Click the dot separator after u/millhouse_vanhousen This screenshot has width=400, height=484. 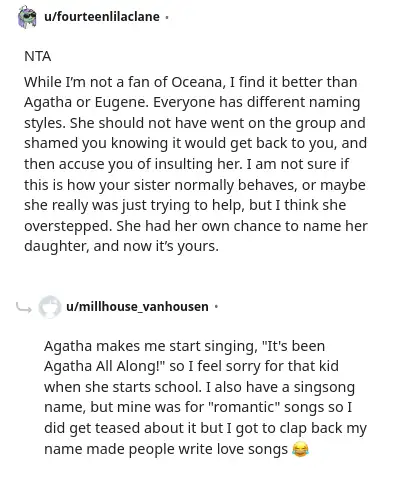coord(216,307)
